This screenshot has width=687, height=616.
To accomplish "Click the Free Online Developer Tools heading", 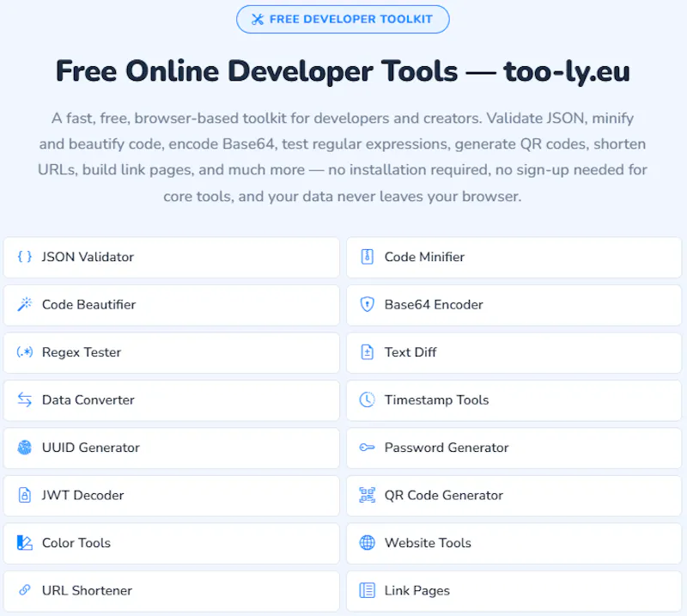I will pos(343,71).
